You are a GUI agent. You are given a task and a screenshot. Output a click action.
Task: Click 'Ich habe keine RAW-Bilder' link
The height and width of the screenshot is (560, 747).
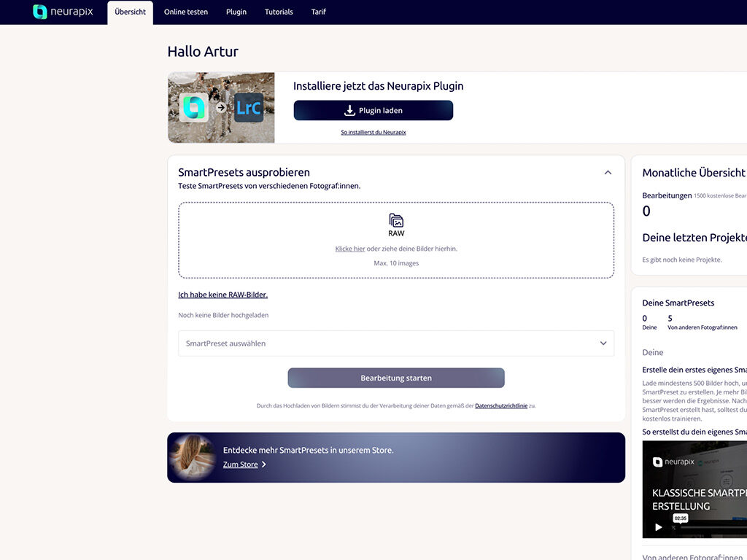[222, 295]
